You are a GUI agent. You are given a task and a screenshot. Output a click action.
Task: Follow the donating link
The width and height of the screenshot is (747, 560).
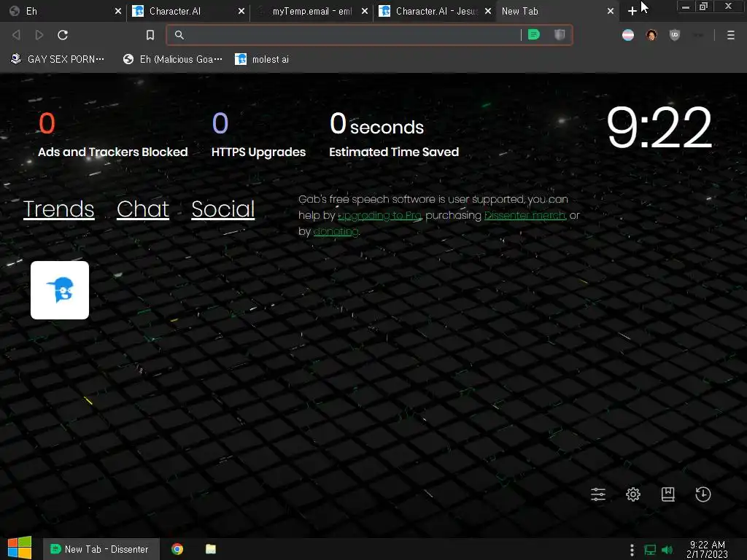(336, 231)
